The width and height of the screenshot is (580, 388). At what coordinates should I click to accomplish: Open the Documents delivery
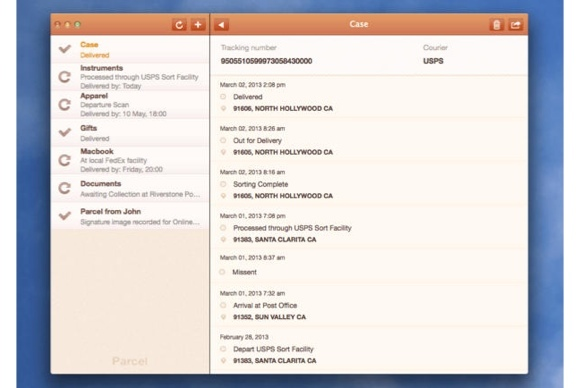point(130,188)
